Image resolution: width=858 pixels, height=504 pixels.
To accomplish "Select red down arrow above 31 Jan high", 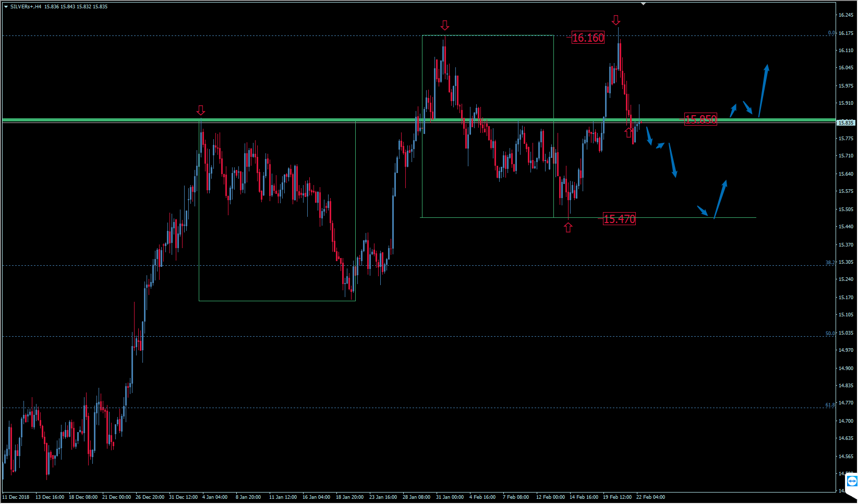I will pos(444,26).
